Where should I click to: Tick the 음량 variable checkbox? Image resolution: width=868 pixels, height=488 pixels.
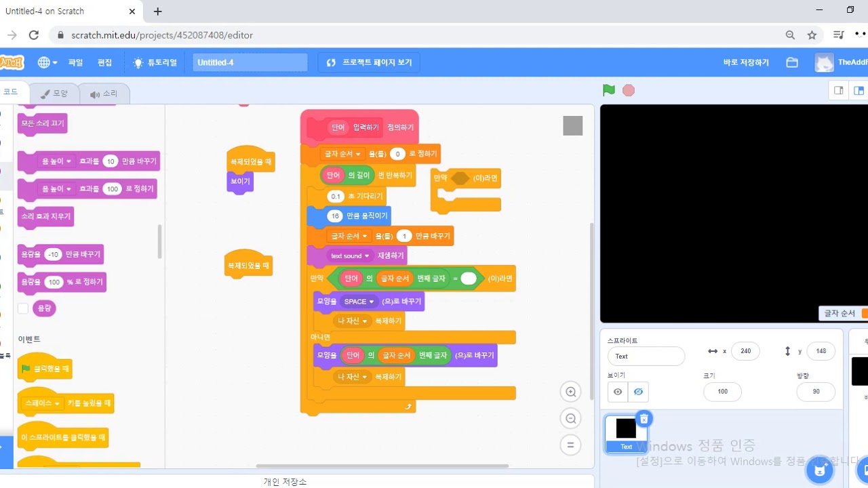pyautogui.click(x=23, y=308)
